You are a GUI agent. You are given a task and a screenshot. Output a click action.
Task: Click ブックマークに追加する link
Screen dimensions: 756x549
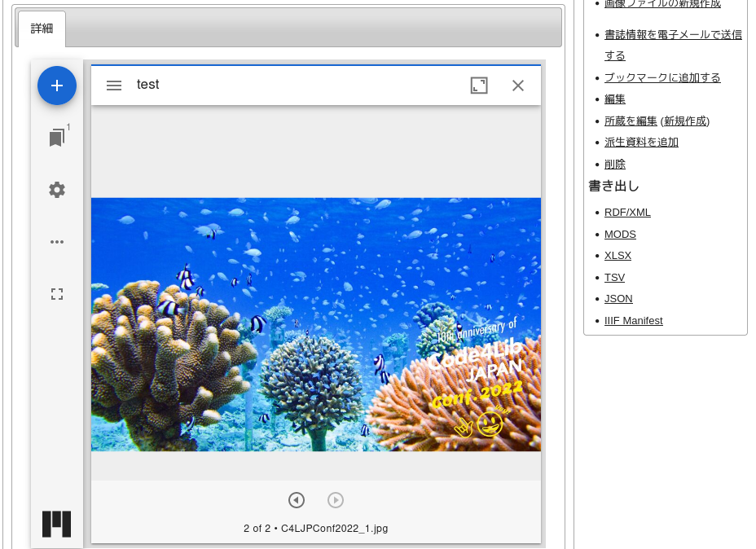click(x=662, y=77)
